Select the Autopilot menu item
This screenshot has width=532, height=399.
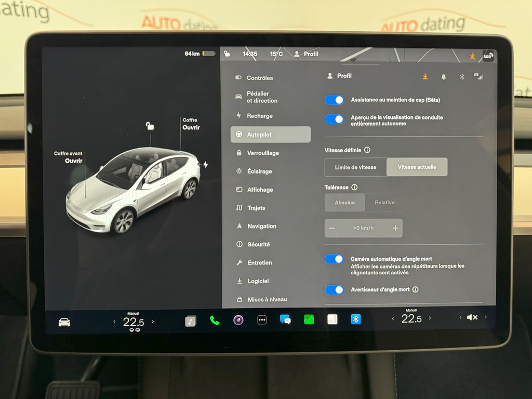(270, 135)
